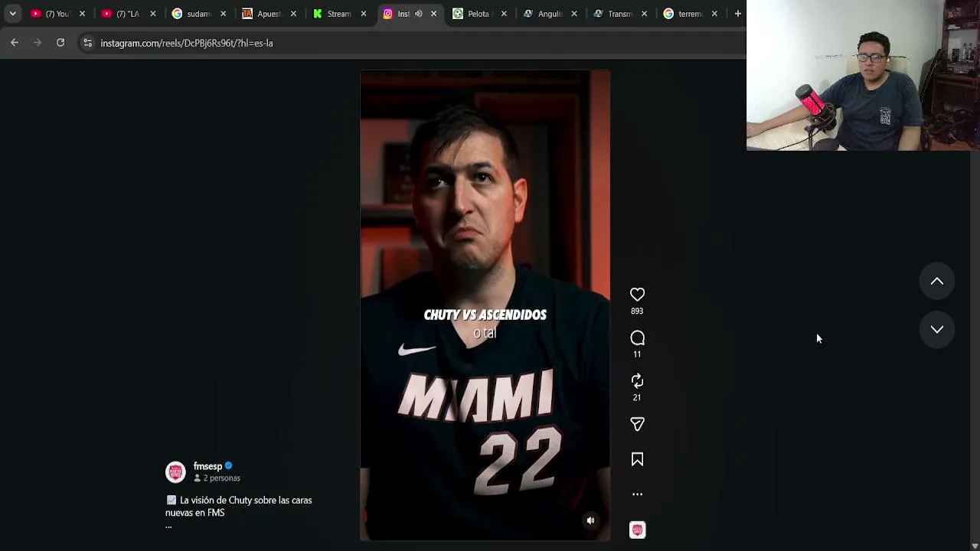The height and width of the screenshot is (551, 980).
Task: Switch to the Apuest tab
Action: pyautogui.click(x=269, y=14)
